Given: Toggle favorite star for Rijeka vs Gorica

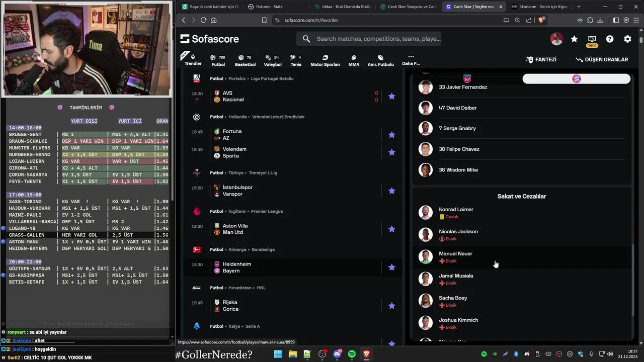Looking at the screenshot, I should 391,306.
